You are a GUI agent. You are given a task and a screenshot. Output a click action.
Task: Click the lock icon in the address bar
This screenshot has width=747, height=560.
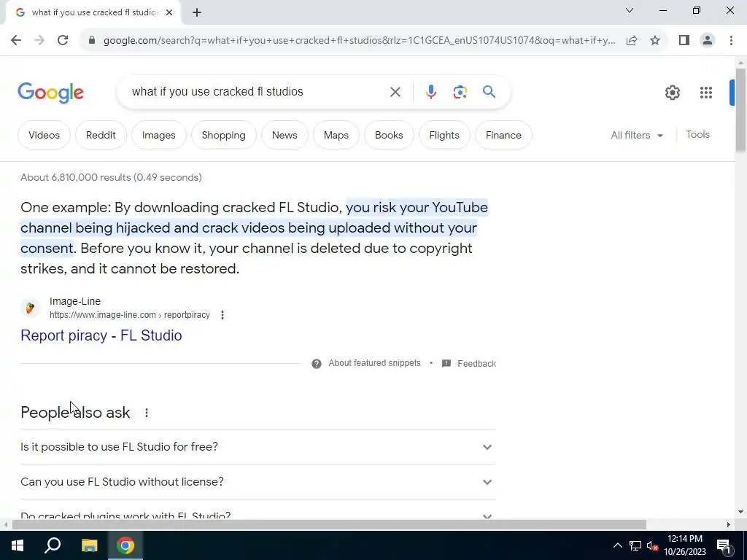point(92,41)
